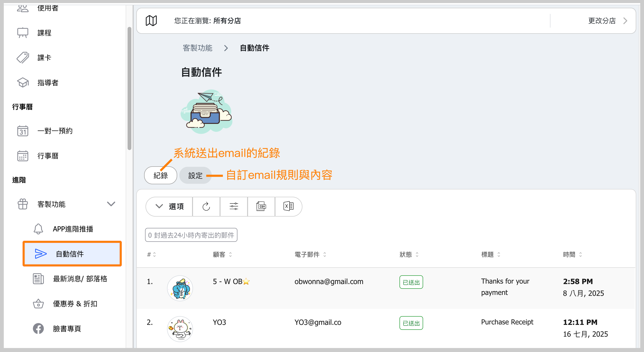Export records with the CSV icon
This screenshot has width=644, height=352.
pyautogui.click(x=261, y=206)
